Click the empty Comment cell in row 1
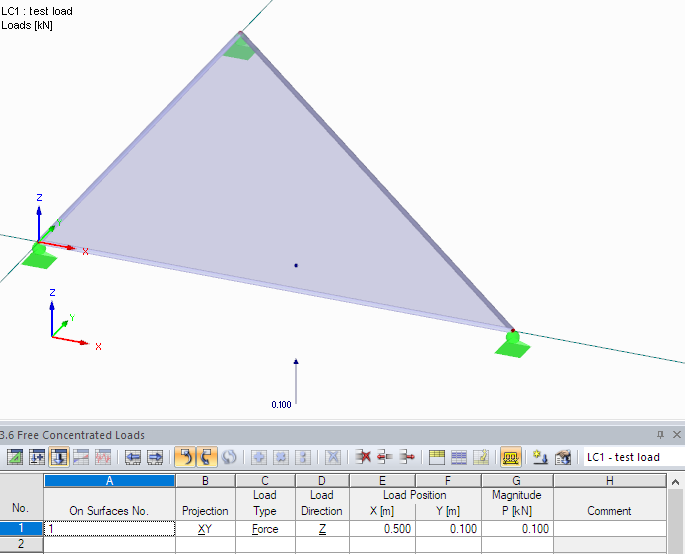The width and height of the screenshot is (685, 554). (610, 529)
